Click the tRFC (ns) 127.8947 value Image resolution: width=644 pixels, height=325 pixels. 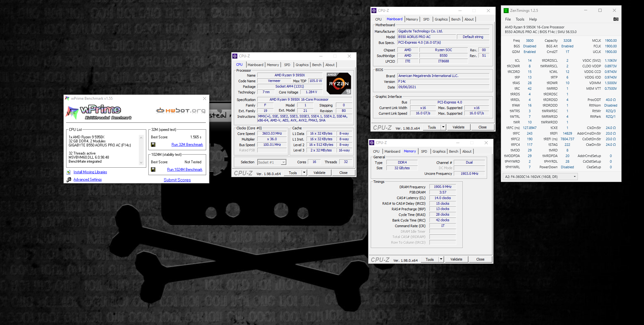[x=530, y=128]
